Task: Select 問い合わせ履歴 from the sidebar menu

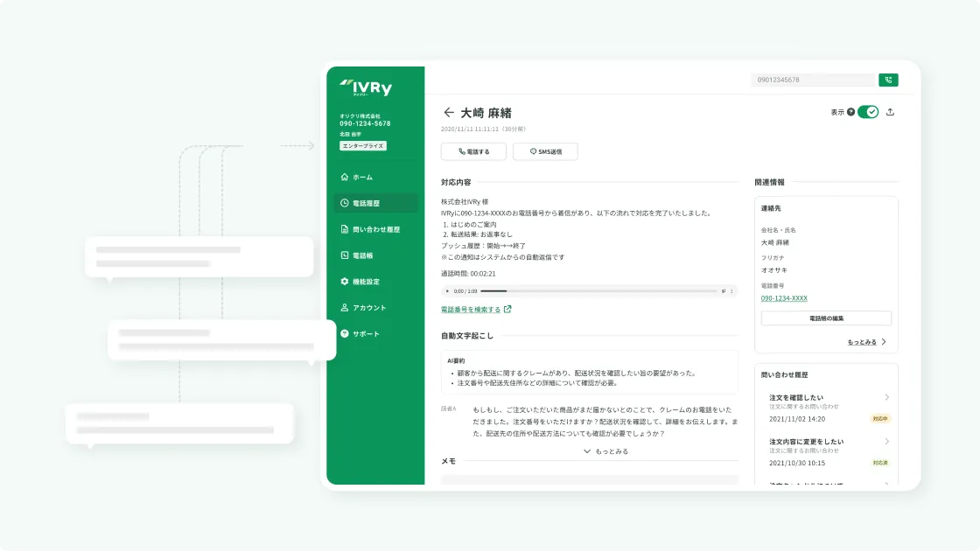Action: 375,229
